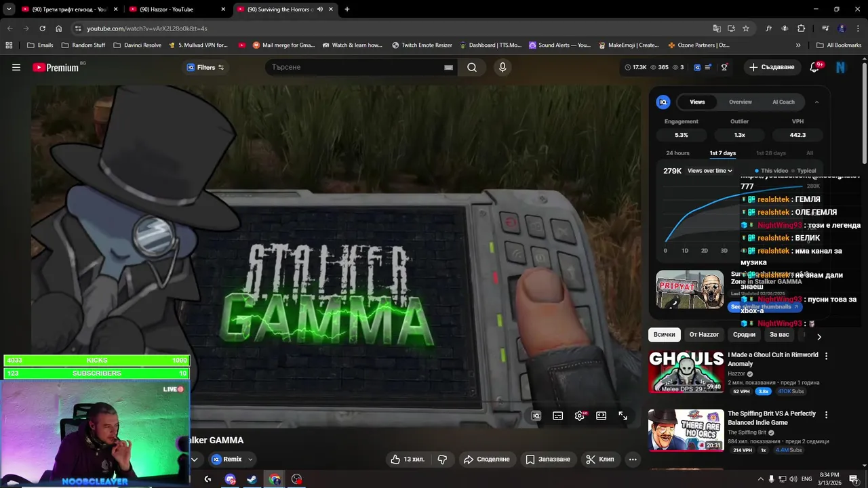Open OBS from the taskbar

click(296, 479)
